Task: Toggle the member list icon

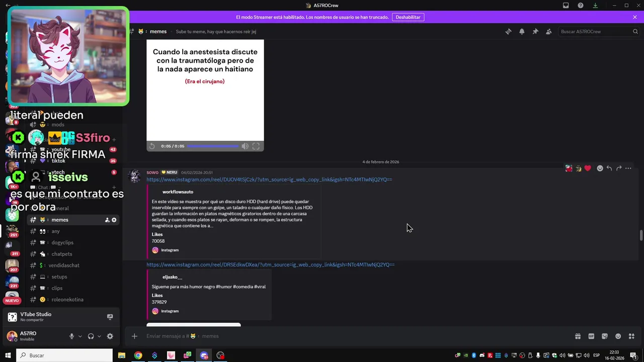Action: (549, 31)
